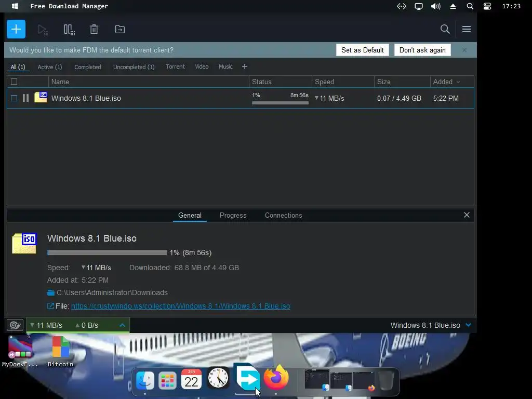
Task: Open the Clock app in the dock
Action: click(x=218, y=378)
